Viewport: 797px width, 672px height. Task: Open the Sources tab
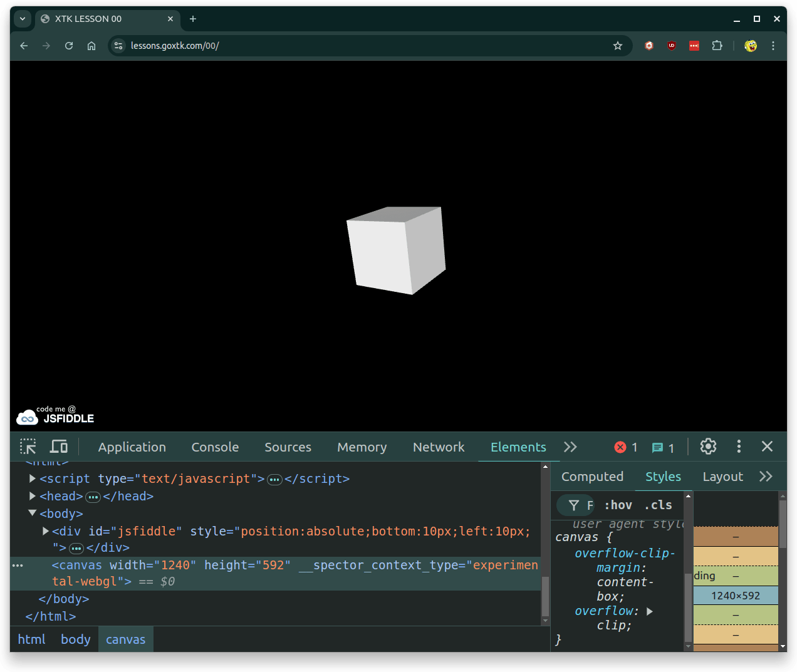pyautogui.click(x=288, y=447)
